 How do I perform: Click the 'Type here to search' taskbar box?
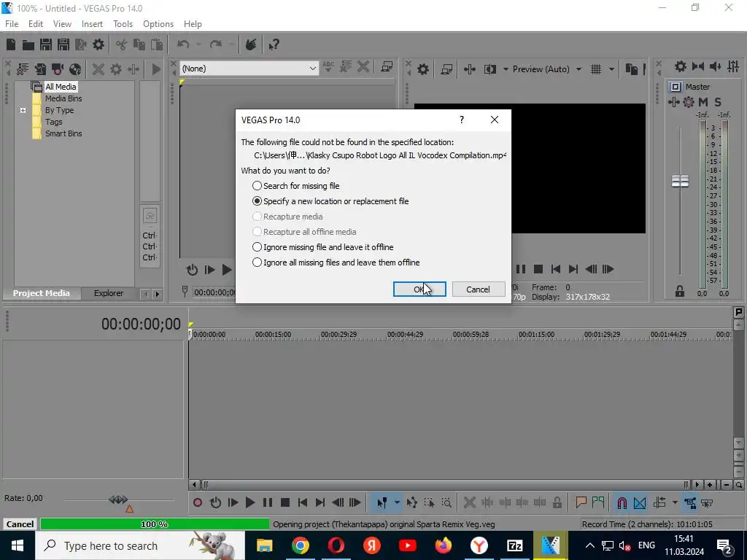click(140, 545)
